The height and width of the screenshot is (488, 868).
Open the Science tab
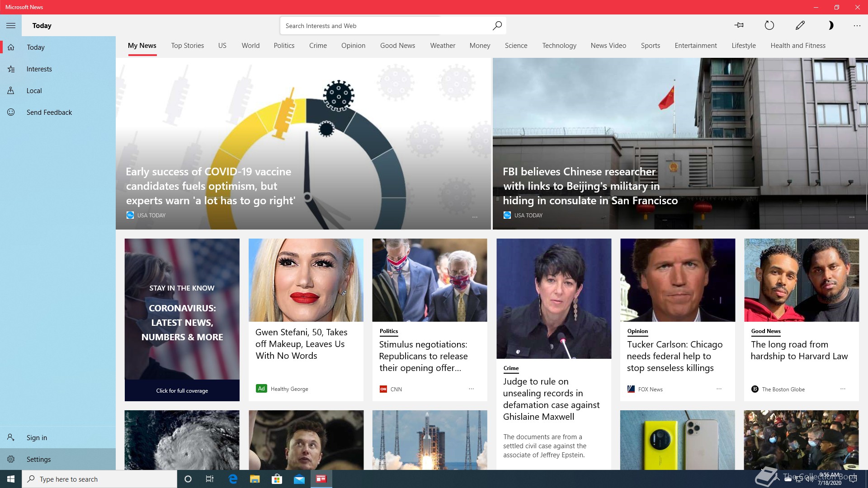point(516,46)
